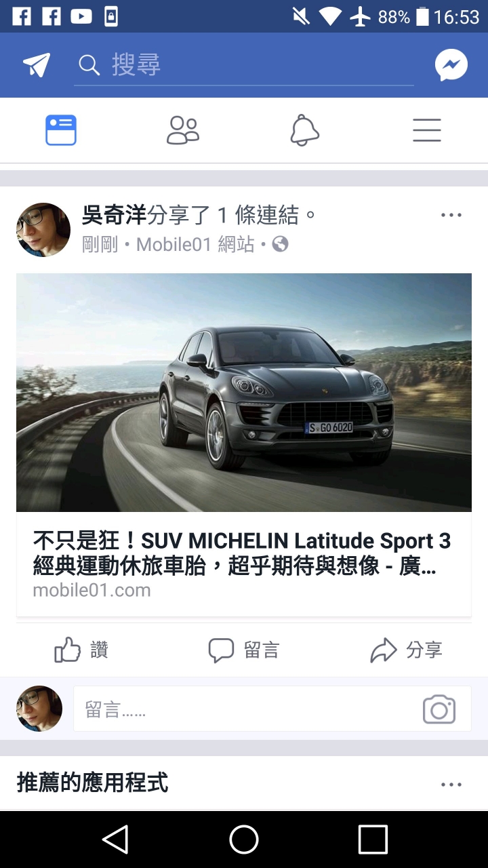
Task: Tap the camera icon in comment box
Action: coord(439,709)
